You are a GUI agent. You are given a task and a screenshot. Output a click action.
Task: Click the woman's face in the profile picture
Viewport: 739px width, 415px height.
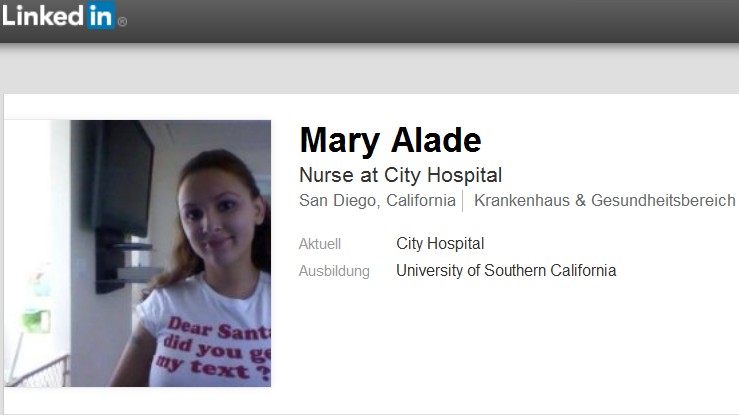219,214
